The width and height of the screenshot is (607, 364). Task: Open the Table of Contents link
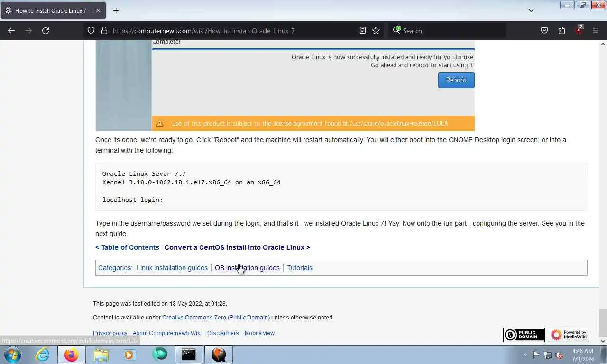pyautogui.click(x=127, y=247)
